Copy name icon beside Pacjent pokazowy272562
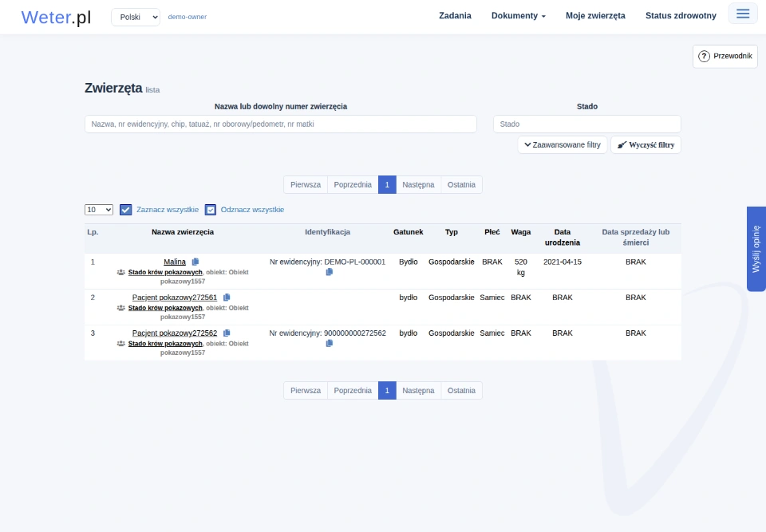The width and height of the screenshot is (766, 532). coord(227,333)
